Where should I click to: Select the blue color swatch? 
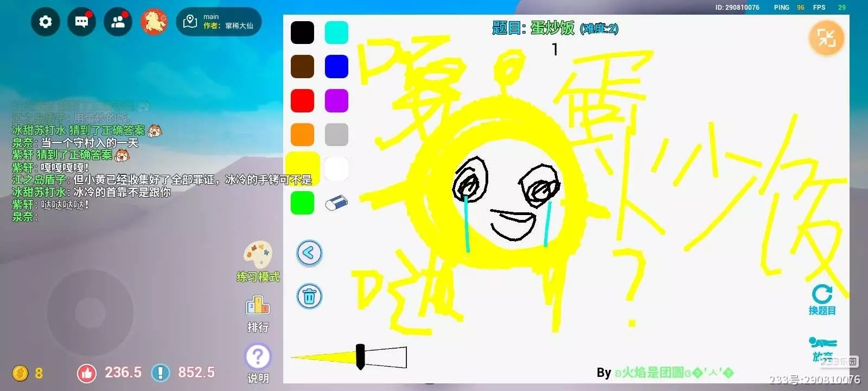tap(336, 67)
